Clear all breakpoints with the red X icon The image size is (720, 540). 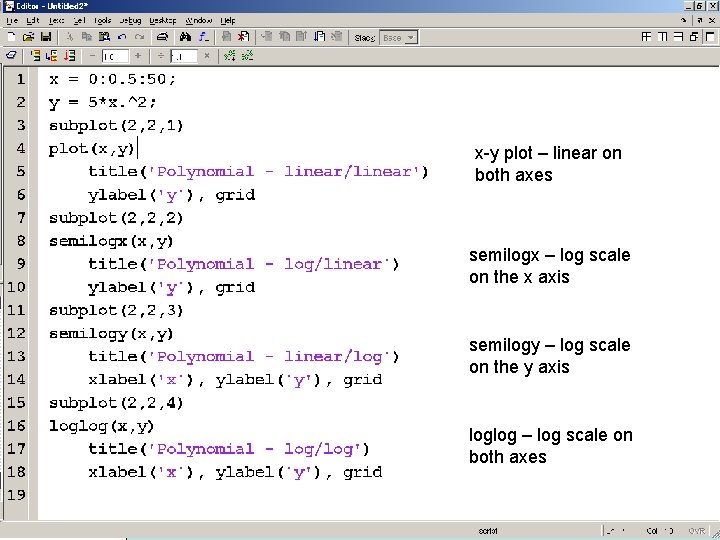tap(243, 37)
